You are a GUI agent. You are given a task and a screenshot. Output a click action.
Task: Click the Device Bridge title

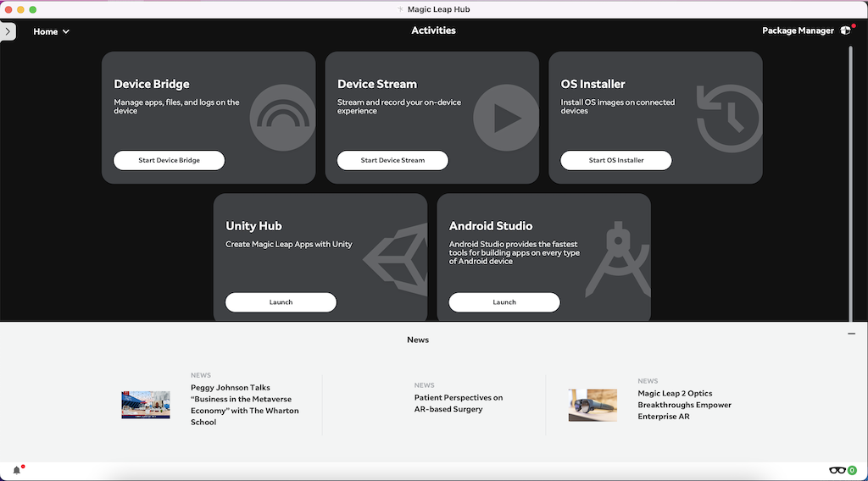[152, 84]
